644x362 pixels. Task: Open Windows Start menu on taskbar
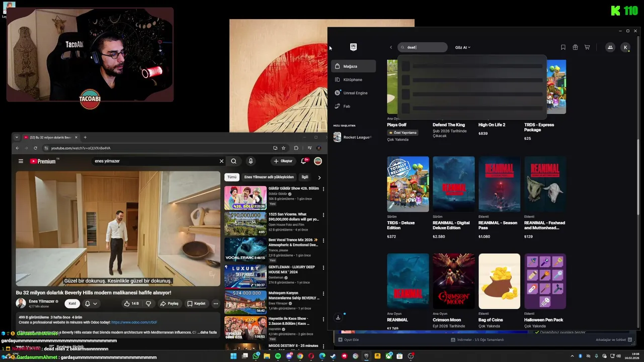click(233, 356)
